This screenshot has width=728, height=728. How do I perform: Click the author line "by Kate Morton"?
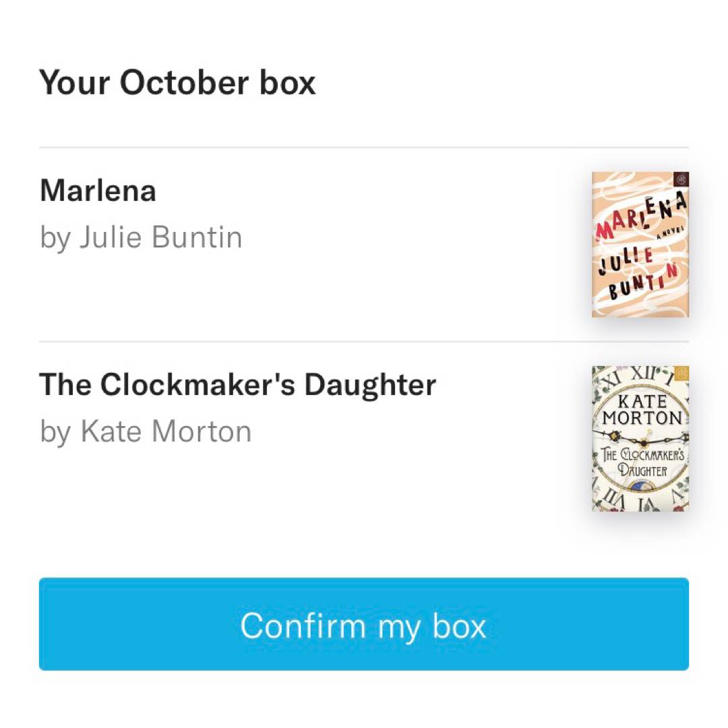coord(146,431)
